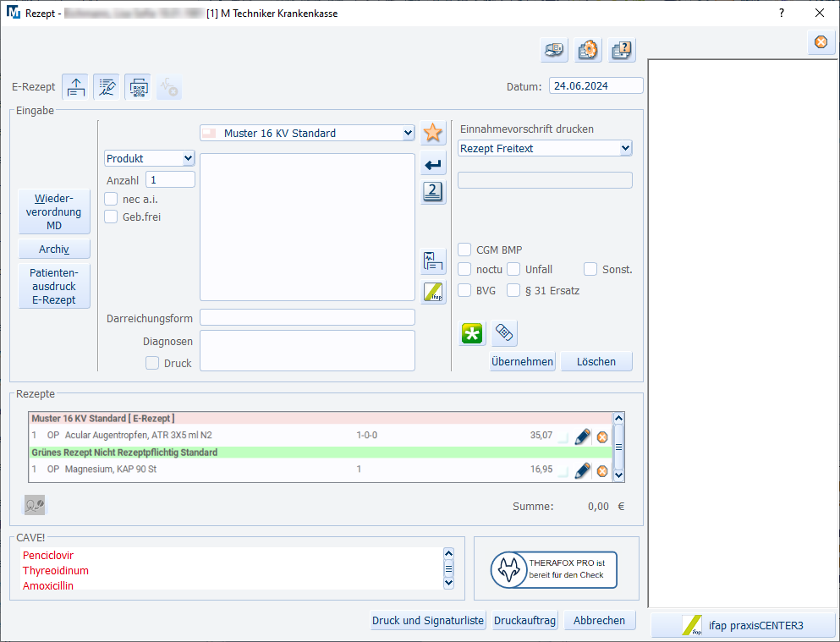Expand the Rezept Freitext dropdown
The width and height of the screenshot is (840, 642).
coord(625,148)
